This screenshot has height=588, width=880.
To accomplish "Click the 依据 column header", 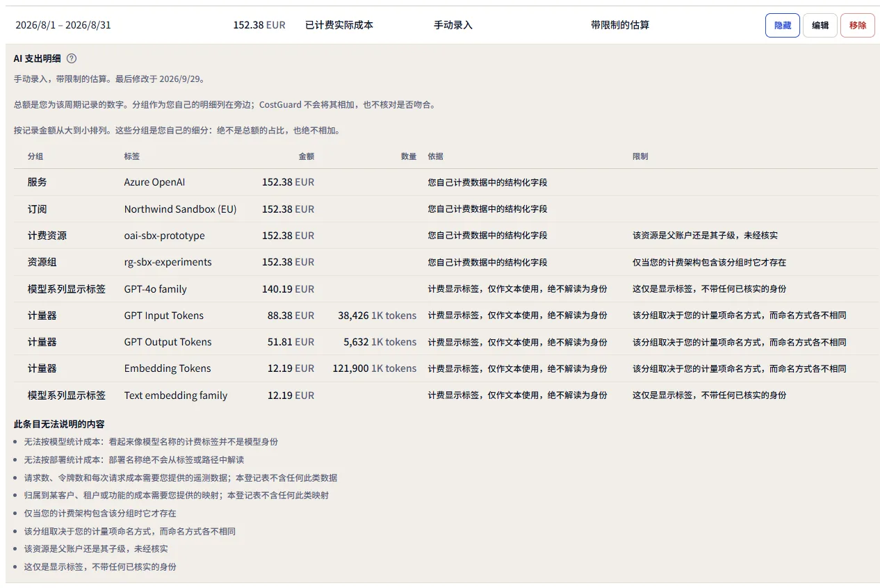I will (436, 156).
